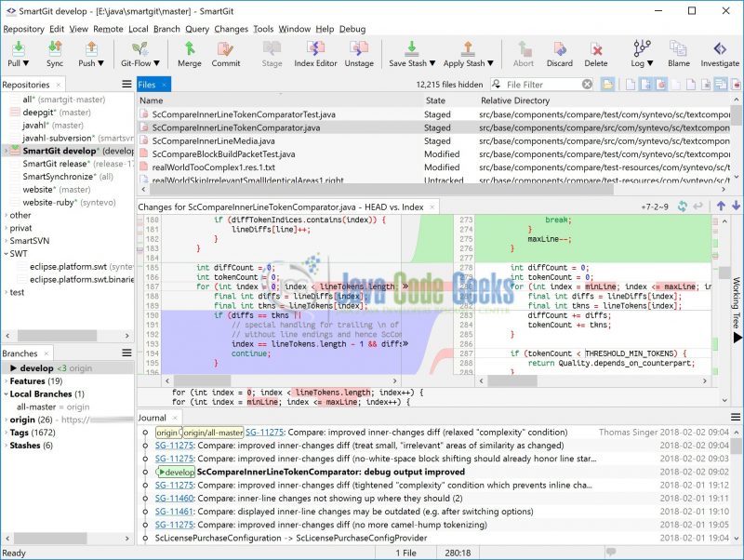Viewport: 744px width, 560px height.
Task: Open the Changes menu
Action: click(x=231, y=29)
